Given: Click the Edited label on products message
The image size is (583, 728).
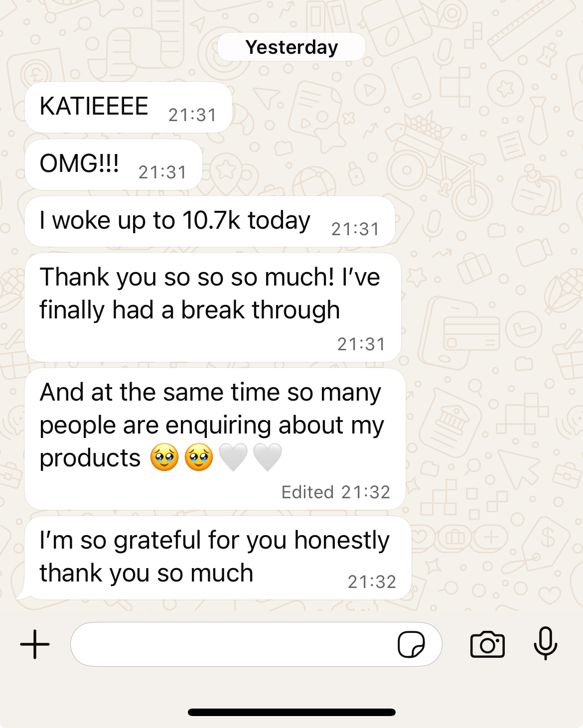Looking at the screenshot, I should pos(307,492).
